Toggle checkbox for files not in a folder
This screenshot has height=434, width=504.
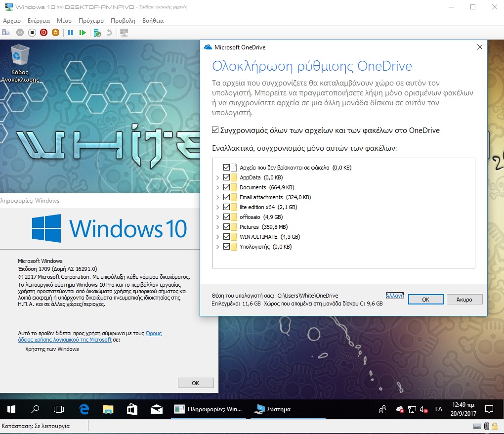coord(226,167)
